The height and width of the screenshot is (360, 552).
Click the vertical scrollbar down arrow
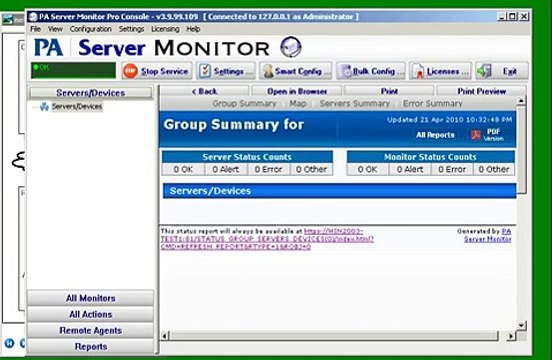(x=521, y=325)
